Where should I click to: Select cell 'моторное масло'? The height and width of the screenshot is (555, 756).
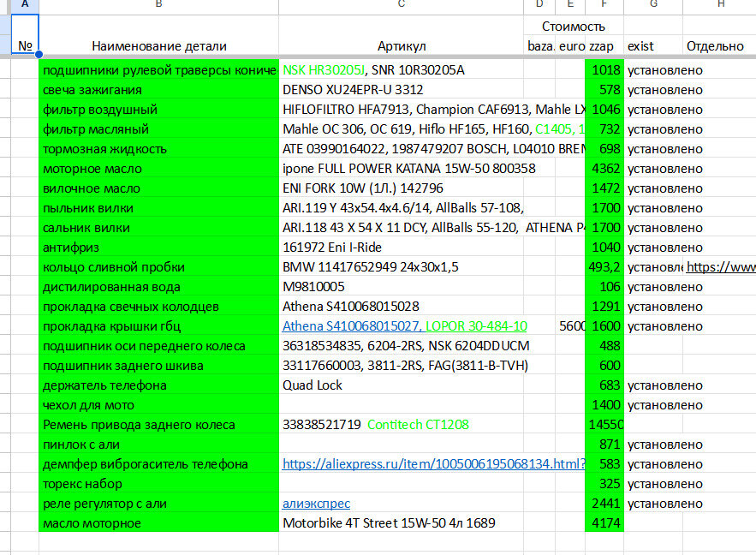tap(158, 169)
